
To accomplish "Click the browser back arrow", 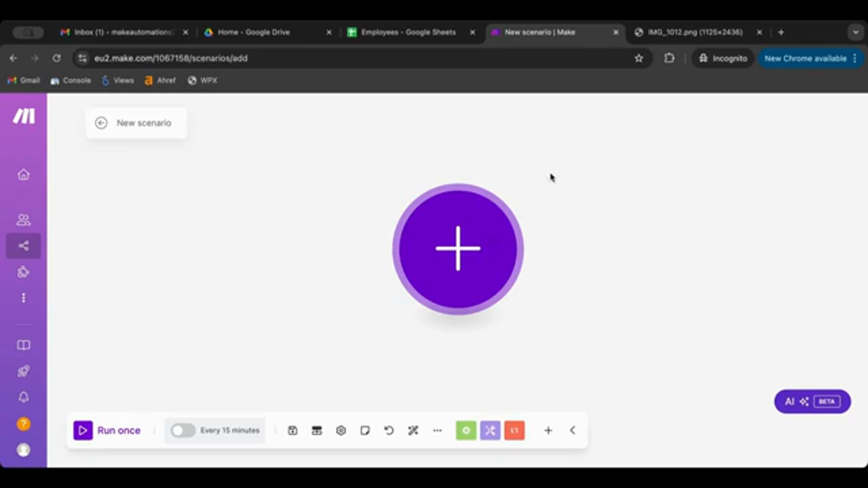I will 14,58.
